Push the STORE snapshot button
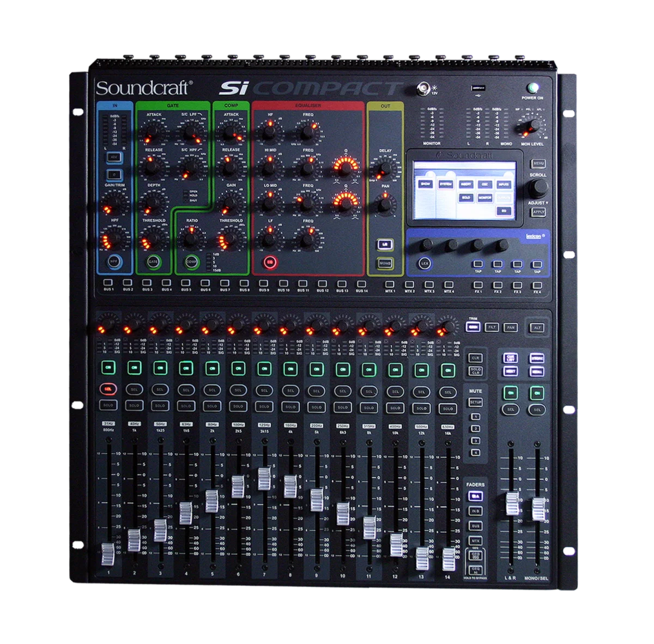Screen dimensions: 654x644 [537, 359]
